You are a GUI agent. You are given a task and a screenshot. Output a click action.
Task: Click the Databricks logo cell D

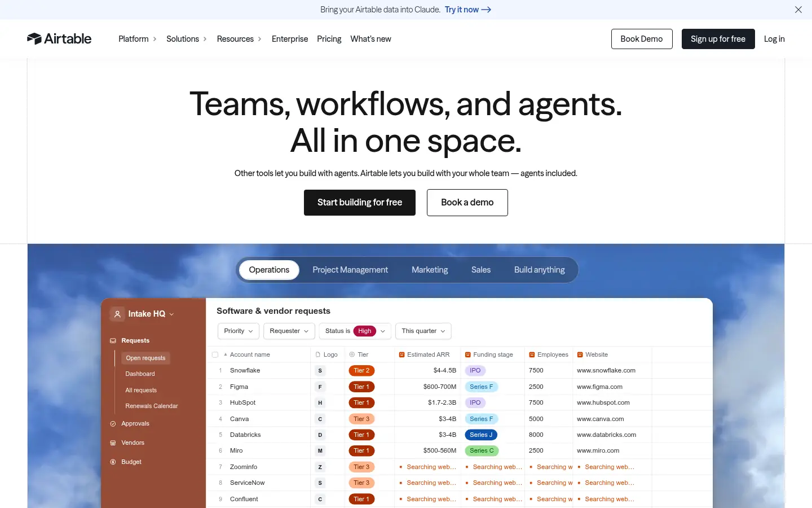pyautogui.click(x=320, y=435)
